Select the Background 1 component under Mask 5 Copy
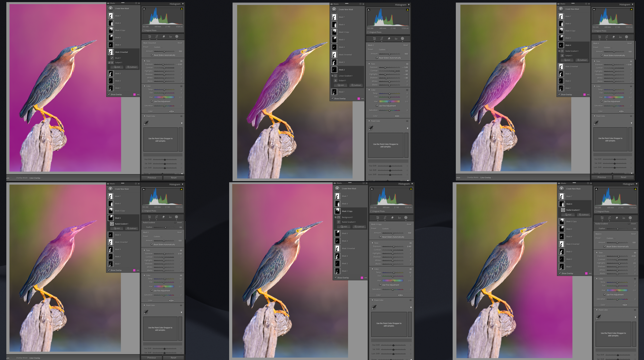This screenshot has height=360, width=644. coord(347,217)
